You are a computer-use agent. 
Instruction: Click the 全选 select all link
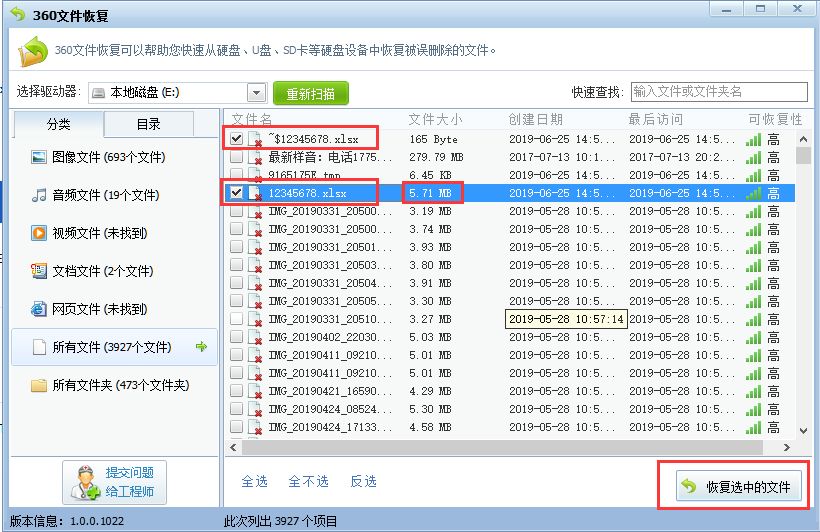pos(255,481)
